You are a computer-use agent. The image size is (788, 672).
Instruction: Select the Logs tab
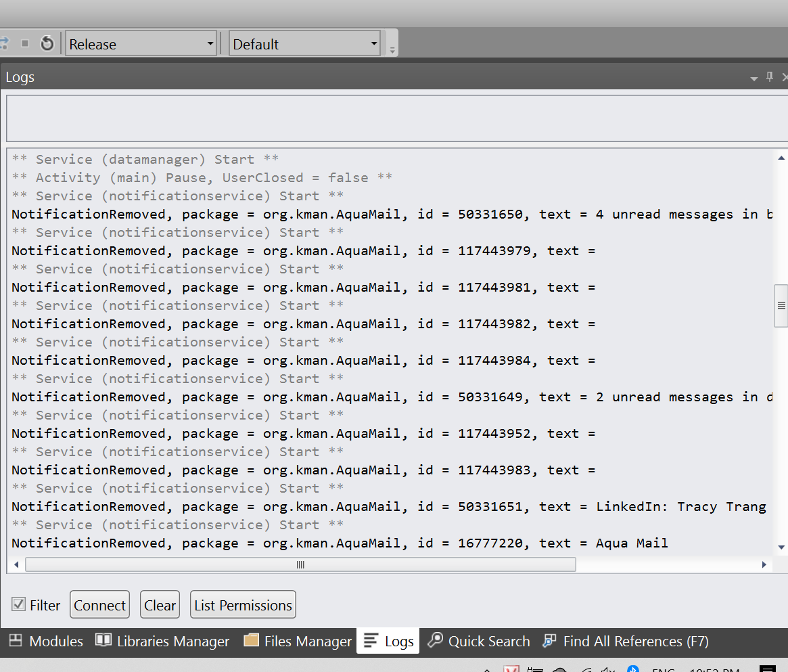click(388, 641)
